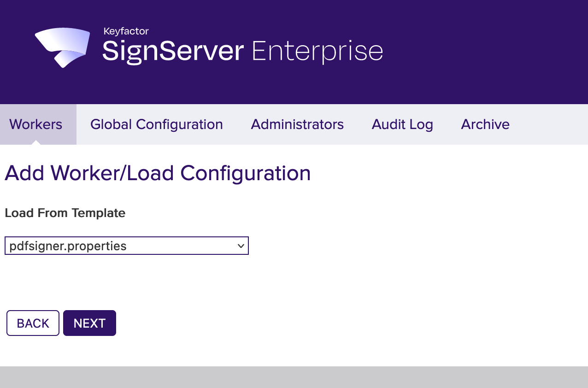Click the pdfsigner.properties selected value text
Viewport: 588px width, 388px height.
(68, 246)
